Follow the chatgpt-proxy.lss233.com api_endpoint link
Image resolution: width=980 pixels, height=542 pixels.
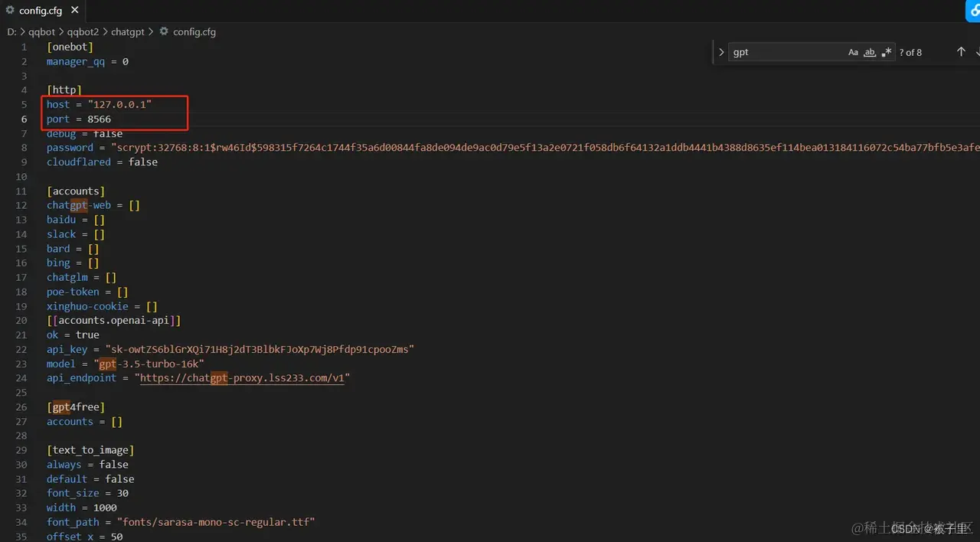242,378
